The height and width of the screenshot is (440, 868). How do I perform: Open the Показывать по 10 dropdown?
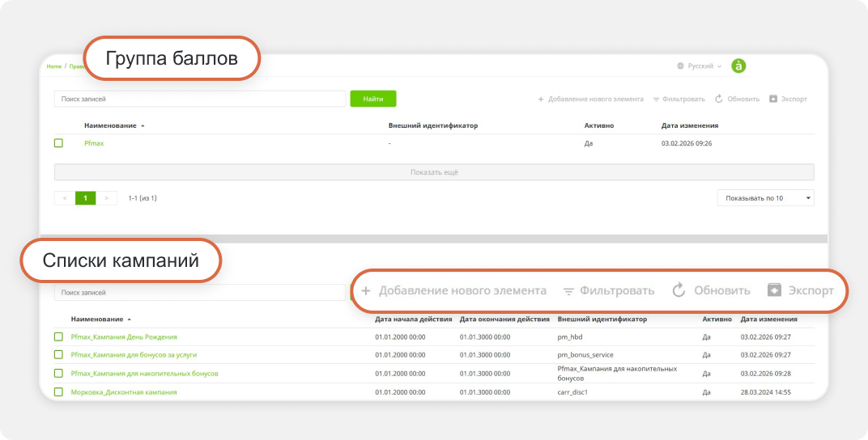point(765,198)
